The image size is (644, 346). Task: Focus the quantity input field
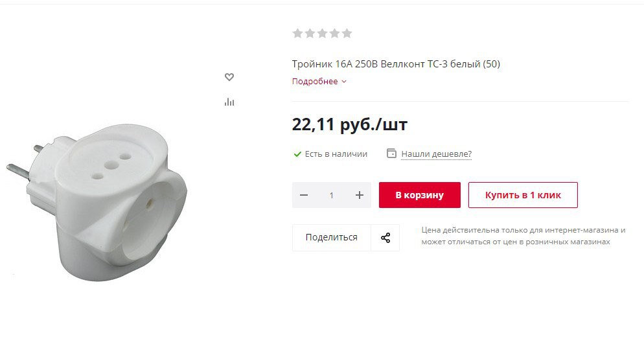(332, 195)
